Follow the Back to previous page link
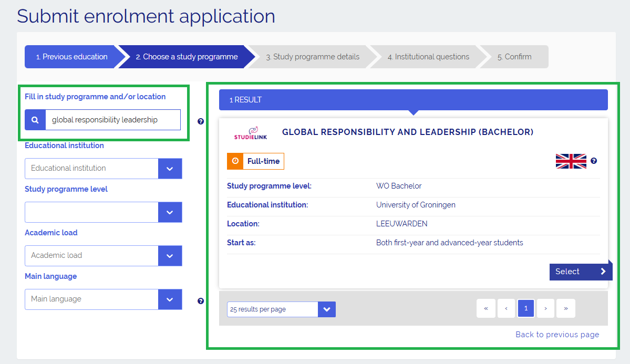This screenshot has width=630, height=364. point(557,335)
